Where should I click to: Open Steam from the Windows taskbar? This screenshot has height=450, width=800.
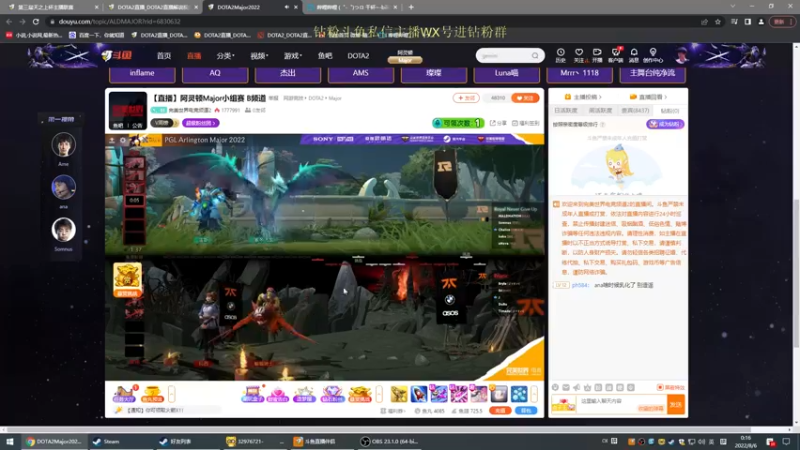(x=106, y=442)
